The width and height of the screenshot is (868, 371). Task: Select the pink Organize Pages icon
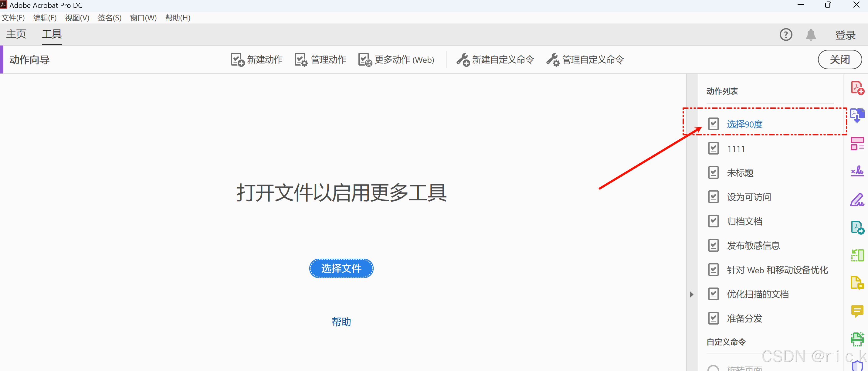(x=857, y=144)
